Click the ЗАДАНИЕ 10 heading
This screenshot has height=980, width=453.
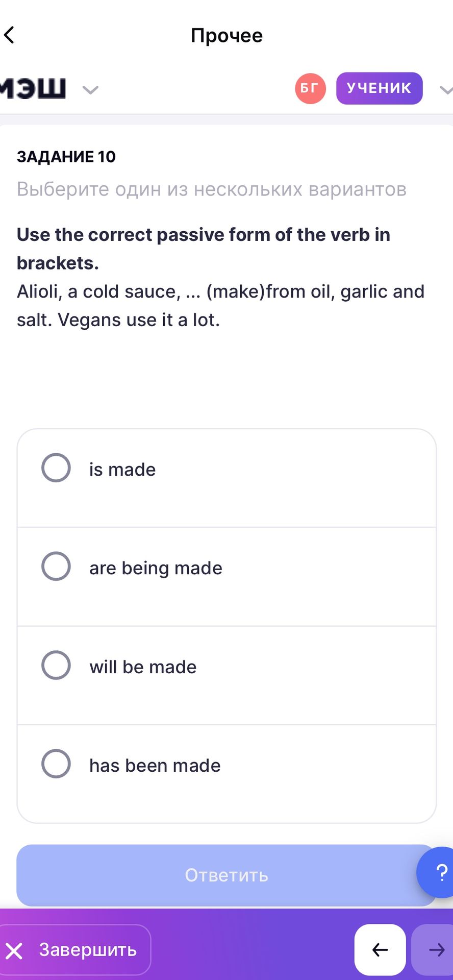66,157
